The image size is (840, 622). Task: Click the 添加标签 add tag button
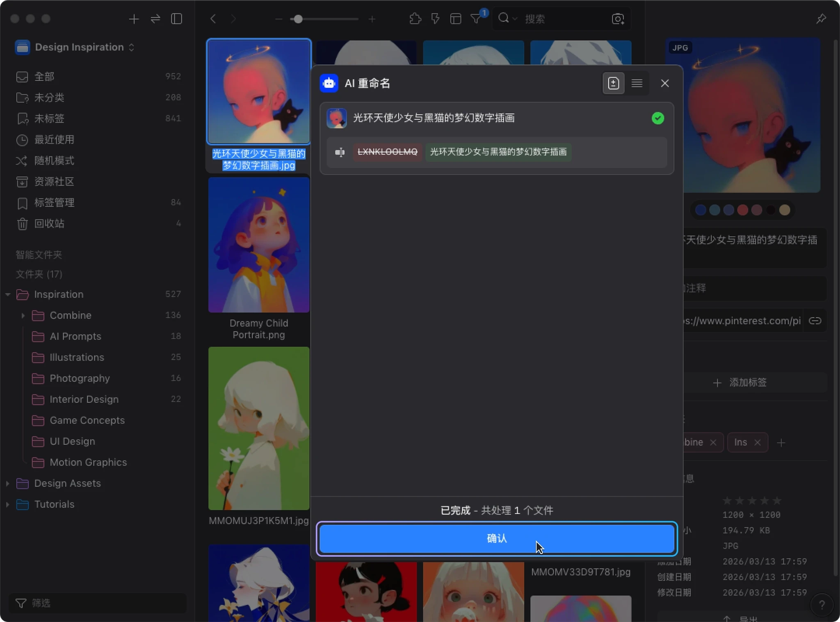coord(741,383)
